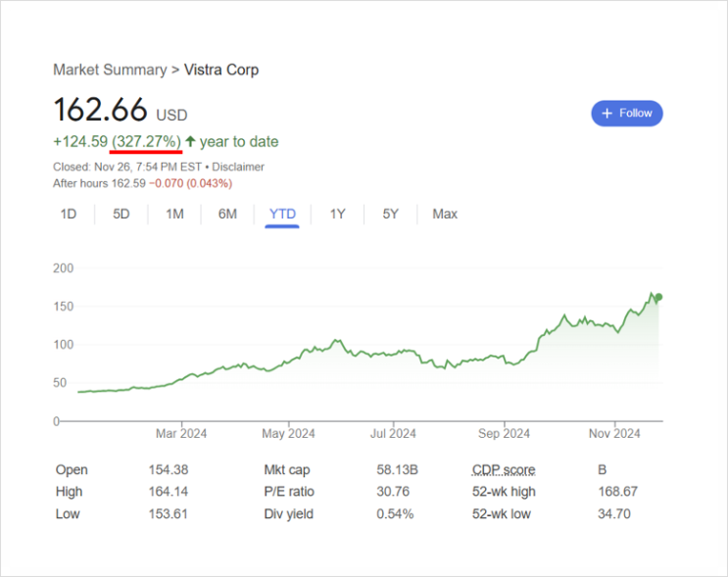Click the 50 y-axis label
This screenshot has height=577, width=728.
pyautogui.click(x=60, y=383)
